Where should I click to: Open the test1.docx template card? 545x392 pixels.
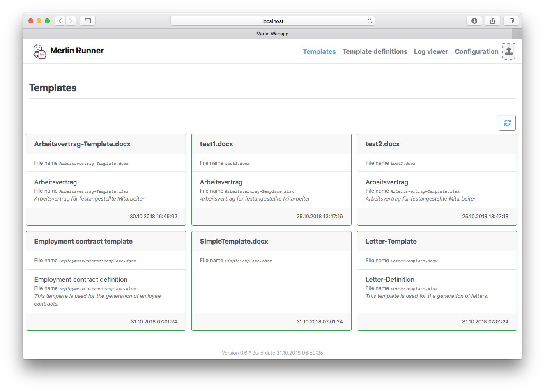(271, 180)
